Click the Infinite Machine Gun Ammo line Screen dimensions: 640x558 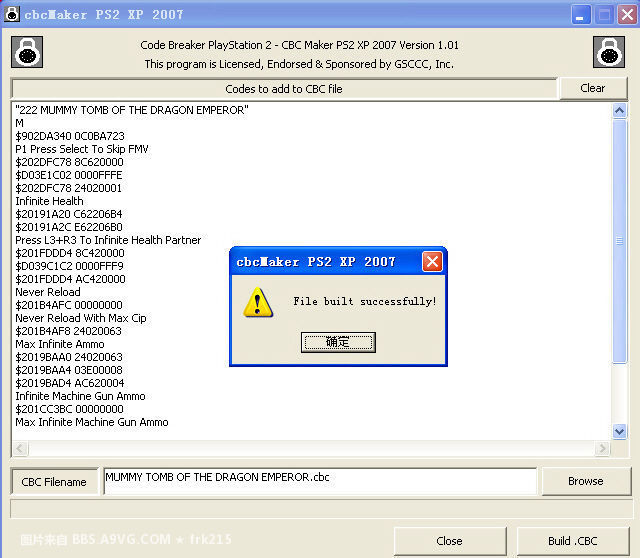(80, 396)
